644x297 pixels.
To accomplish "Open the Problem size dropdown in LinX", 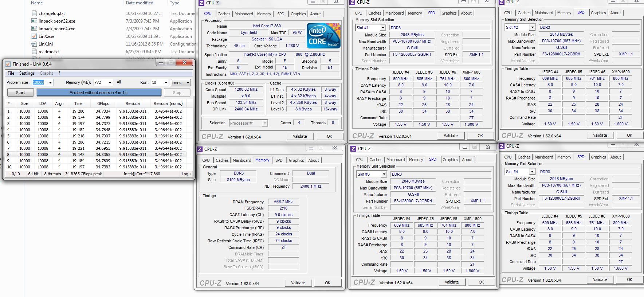I will point(50,83).
